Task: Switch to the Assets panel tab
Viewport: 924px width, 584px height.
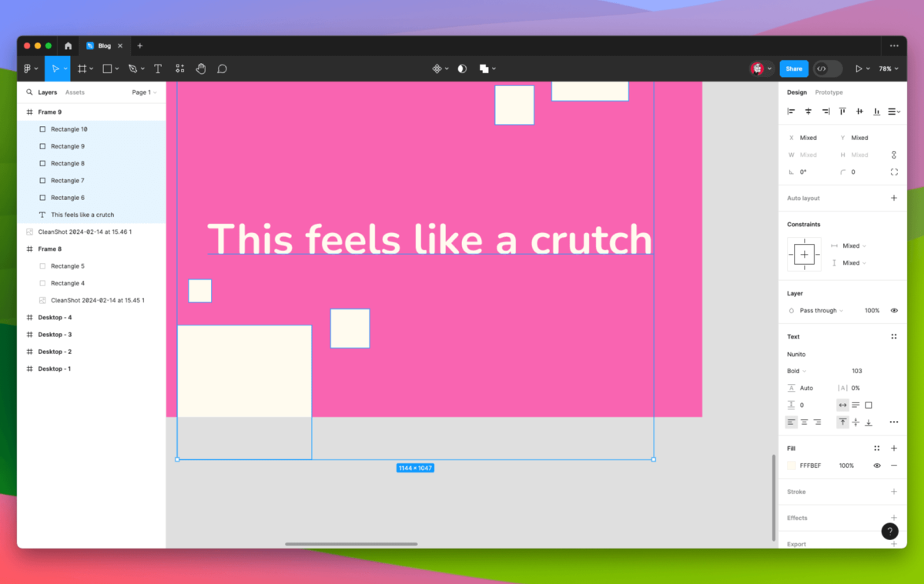Action: [x=75, y=92]
